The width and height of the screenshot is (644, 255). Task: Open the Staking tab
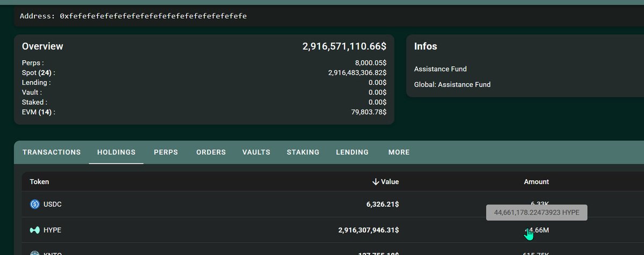click(303, 152)
